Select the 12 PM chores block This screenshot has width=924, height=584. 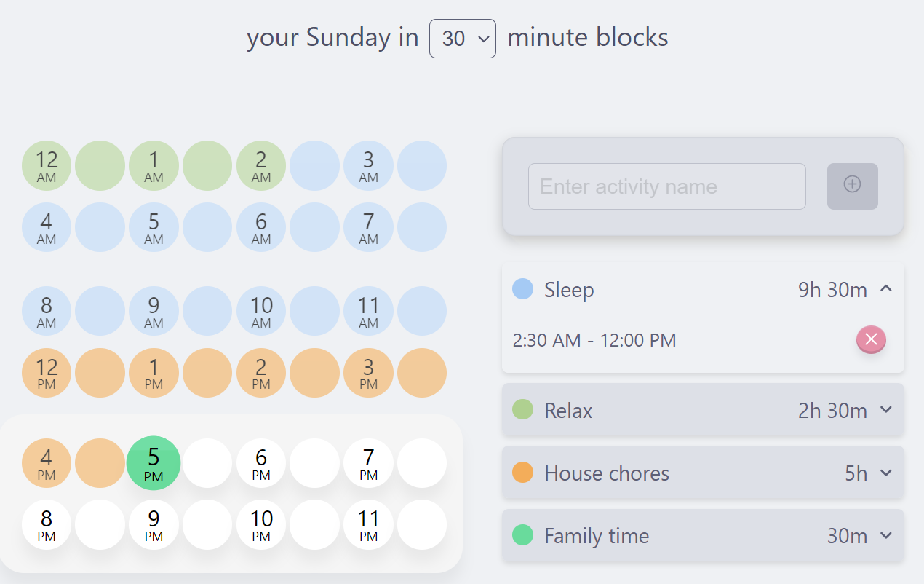(x=47, y=373)
